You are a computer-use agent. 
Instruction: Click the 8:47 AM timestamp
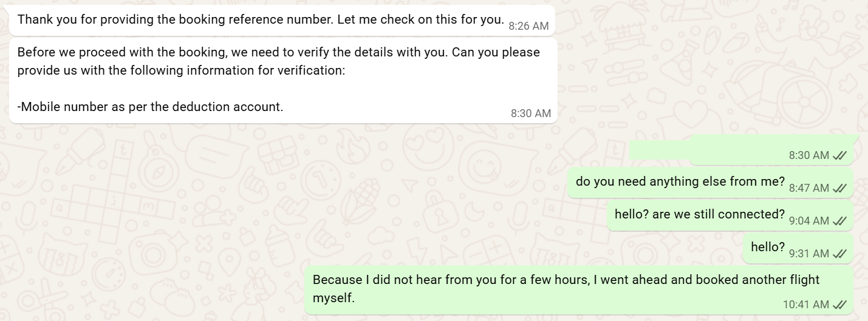click(808, 188)
